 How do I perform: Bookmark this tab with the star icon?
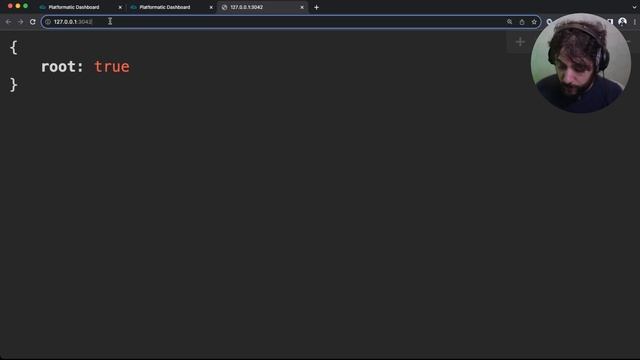pyautogui.click(x=534, y=22)
